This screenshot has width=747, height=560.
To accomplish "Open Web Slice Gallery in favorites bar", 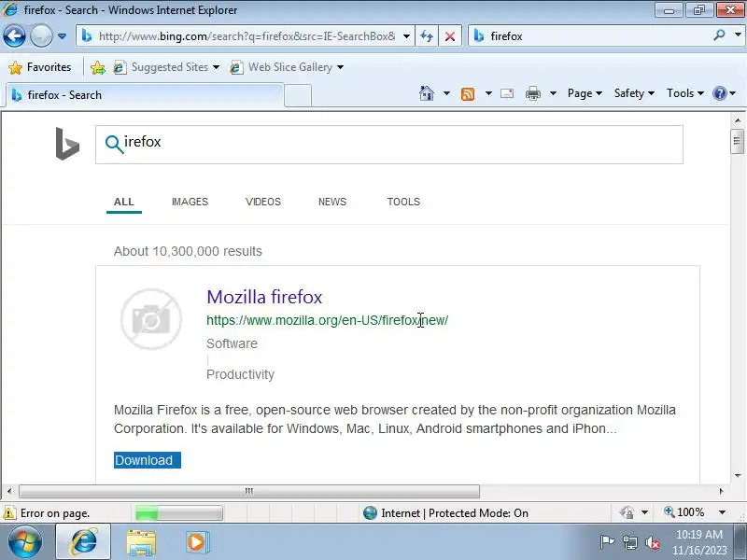I will point(281,67).
